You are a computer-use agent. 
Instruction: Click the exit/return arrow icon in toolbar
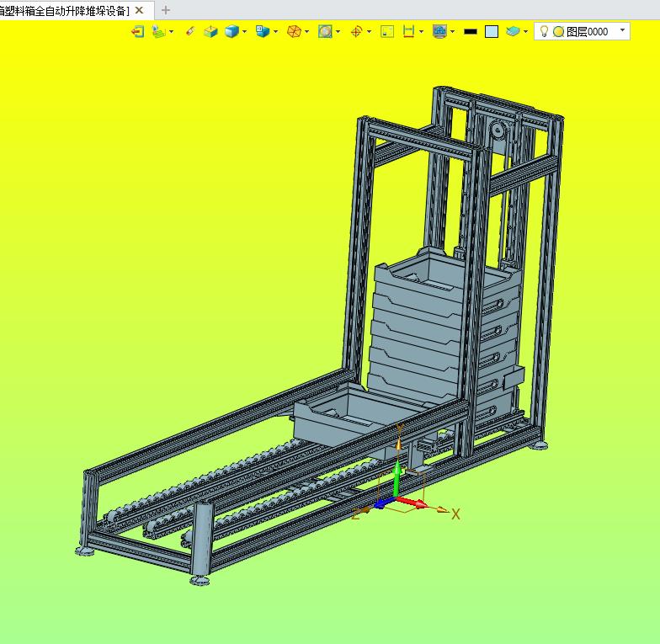point(137,32)
